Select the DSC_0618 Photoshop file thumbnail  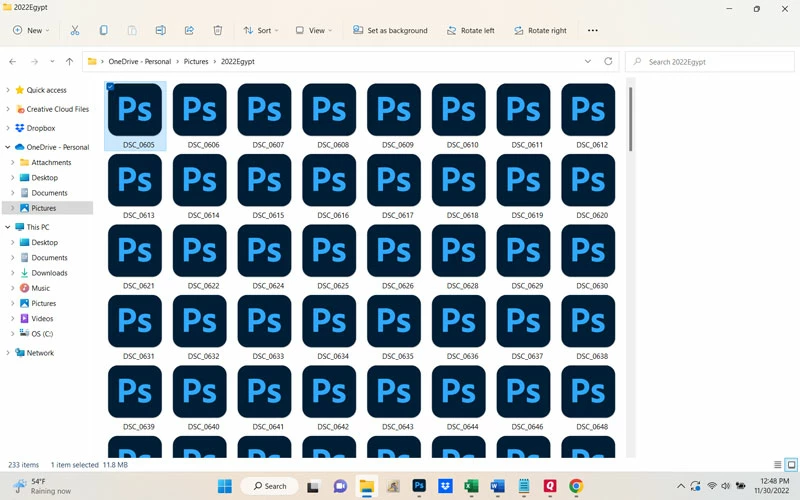point(459,181)
